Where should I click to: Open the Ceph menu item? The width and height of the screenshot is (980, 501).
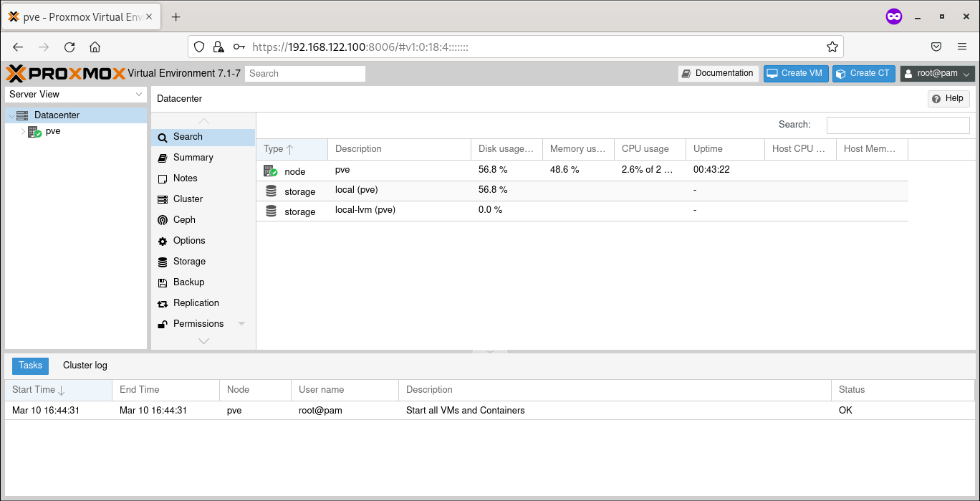pyautogui.click(x=203, y=220)
